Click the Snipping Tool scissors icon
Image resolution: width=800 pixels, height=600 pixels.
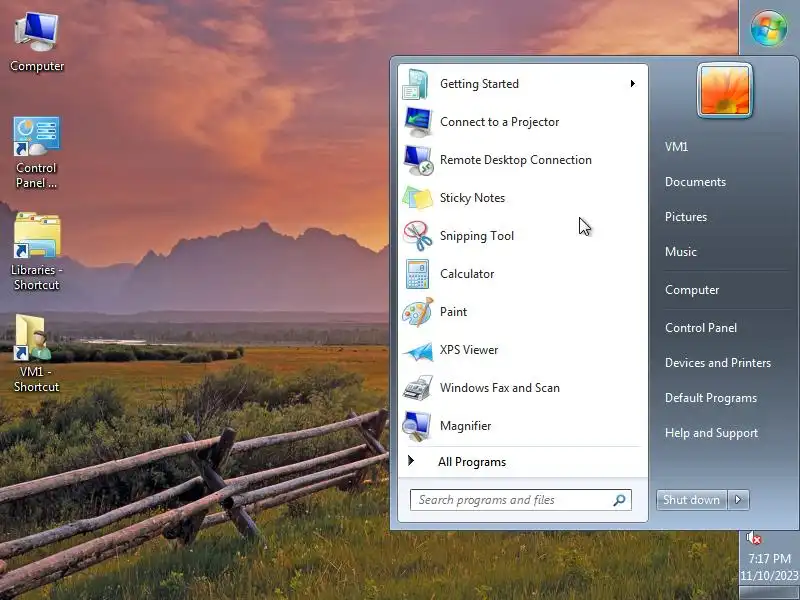(x=418, y=236)
